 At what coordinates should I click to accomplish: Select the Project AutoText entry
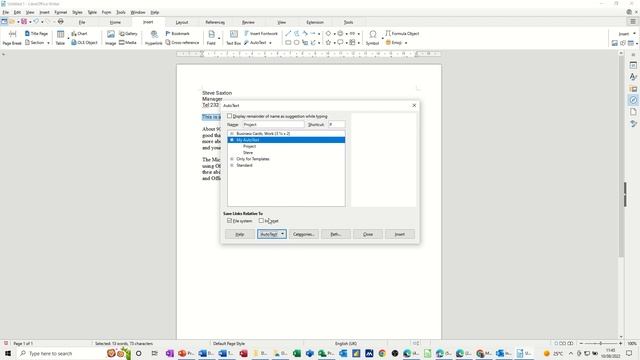pyautogui.click(x=249, y=146)
